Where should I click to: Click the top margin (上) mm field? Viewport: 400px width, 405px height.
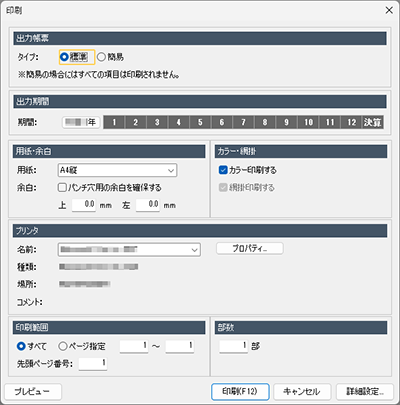(84, 204)
